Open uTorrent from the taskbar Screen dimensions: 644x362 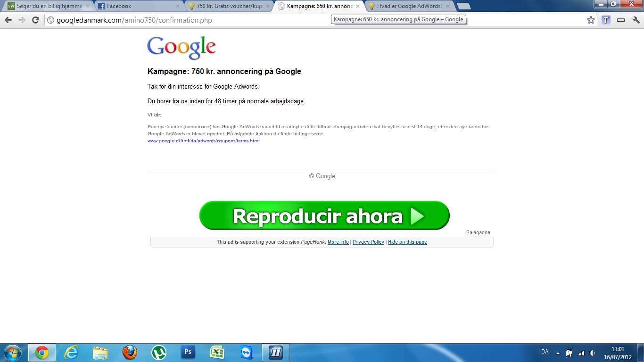[x=159, y=353]
